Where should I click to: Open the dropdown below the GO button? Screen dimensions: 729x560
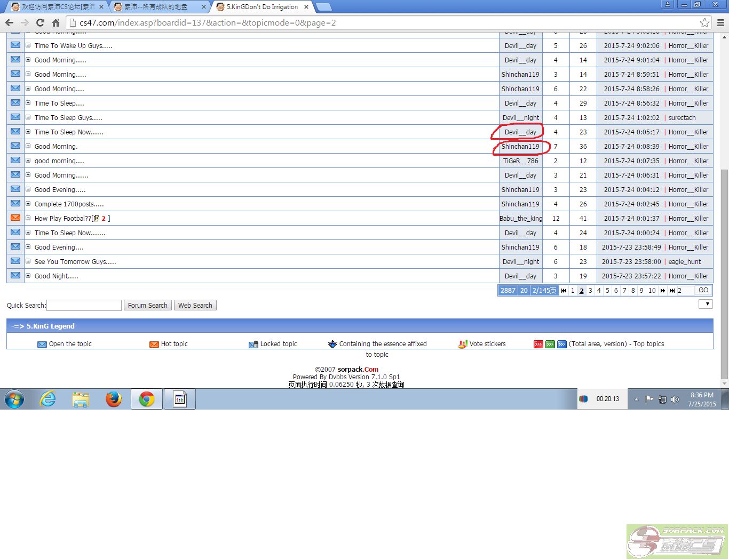[706, 304]
